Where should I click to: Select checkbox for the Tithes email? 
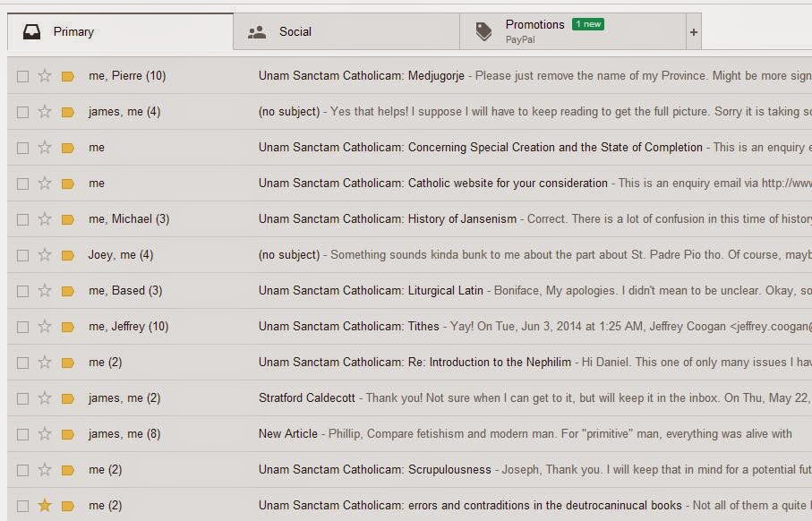pos(22,327)
